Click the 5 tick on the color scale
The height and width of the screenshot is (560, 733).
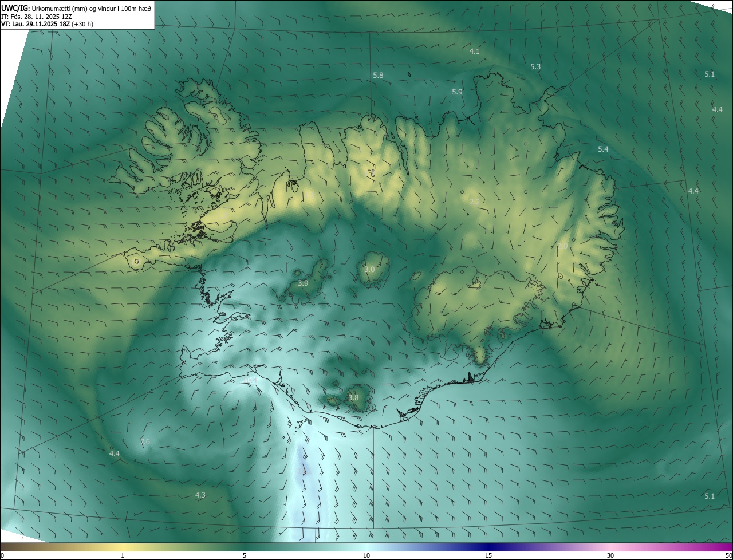click(245, 556)
